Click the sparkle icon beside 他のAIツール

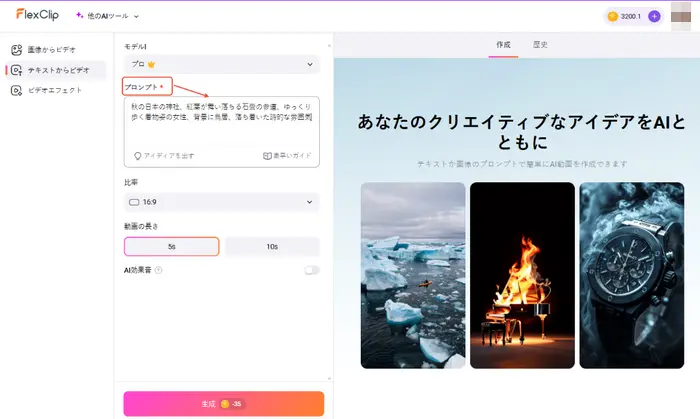pos(79,15)
